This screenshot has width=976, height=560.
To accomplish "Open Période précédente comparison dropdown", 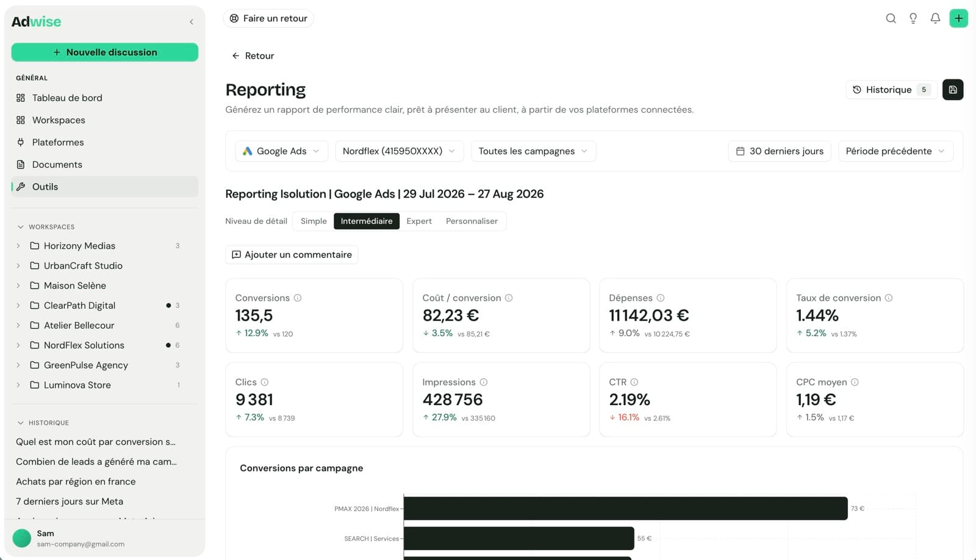I will pyautogui.click(x=895, y=151).
